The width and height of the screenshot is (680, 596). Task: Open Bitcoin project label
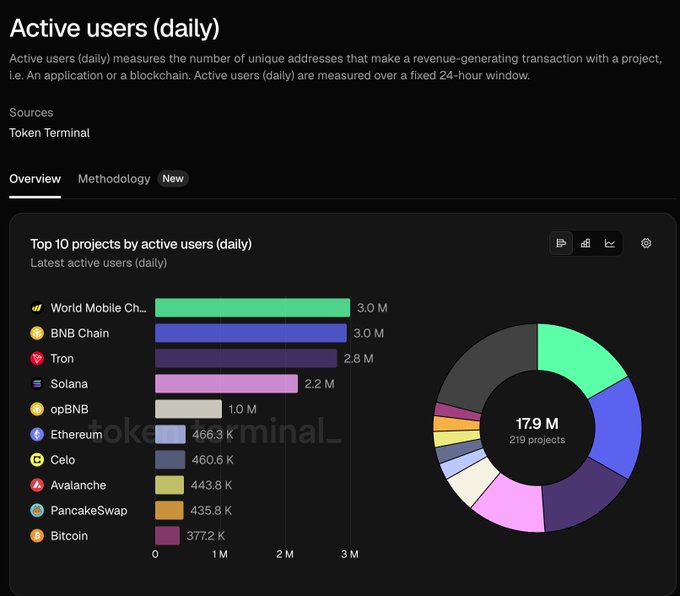(x=69, y=536)
